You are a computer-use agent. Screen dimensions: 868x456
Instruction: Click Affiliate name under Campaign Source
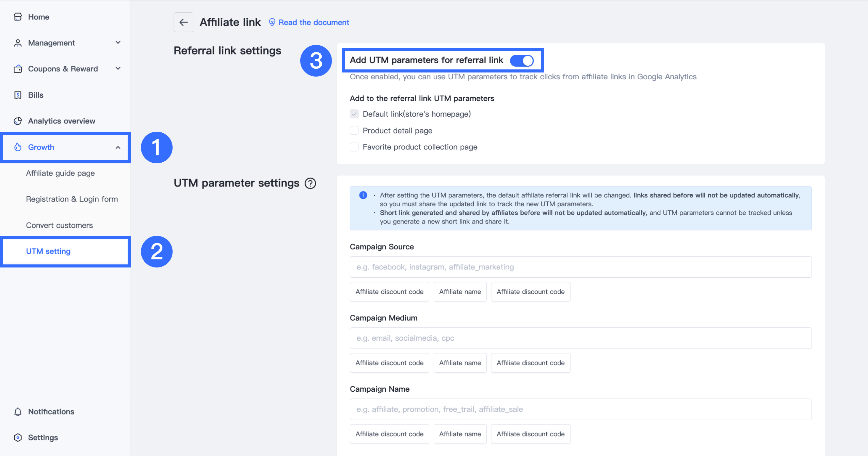[460, 292]
